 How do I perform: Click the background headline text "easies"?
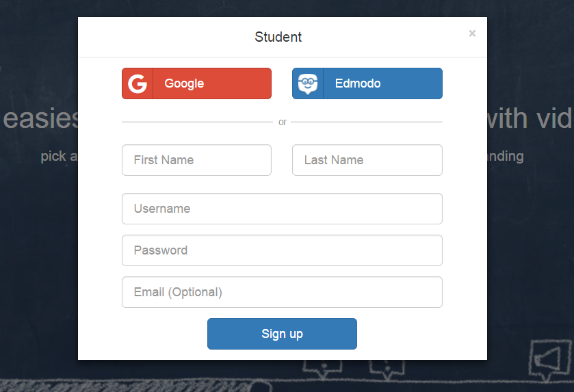coord(41,119)
